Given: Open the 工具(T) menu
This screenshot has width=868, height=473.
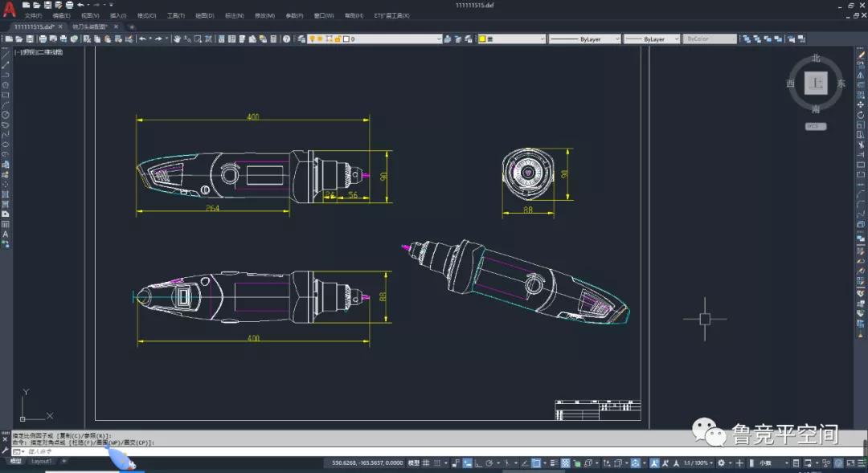Looking at the screenshot, I should click(x=175, y=15).
